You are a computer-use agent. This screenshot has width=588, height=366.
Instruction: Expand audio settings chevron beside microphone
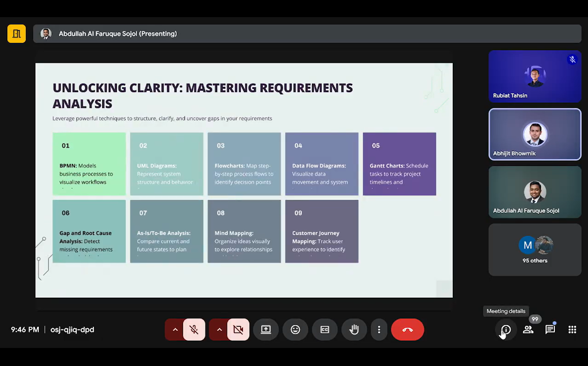coord(175,330)
